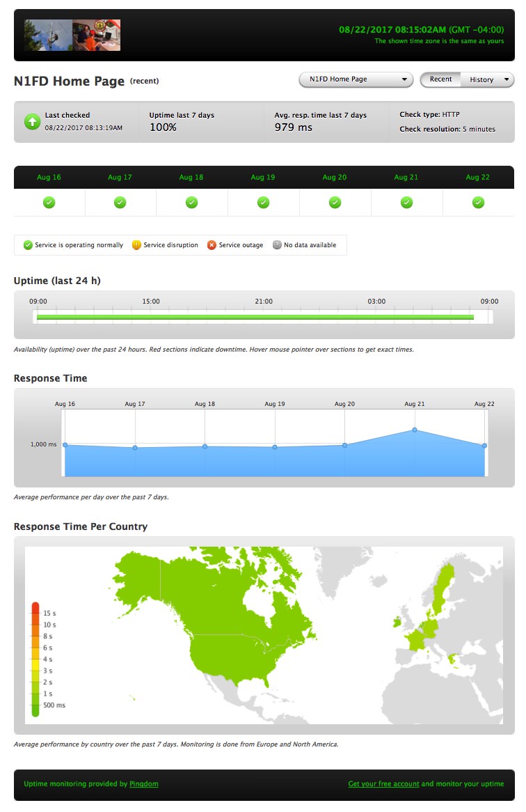Switch to the Recent view
Screen dimensions: 526x812
point(440,79)
